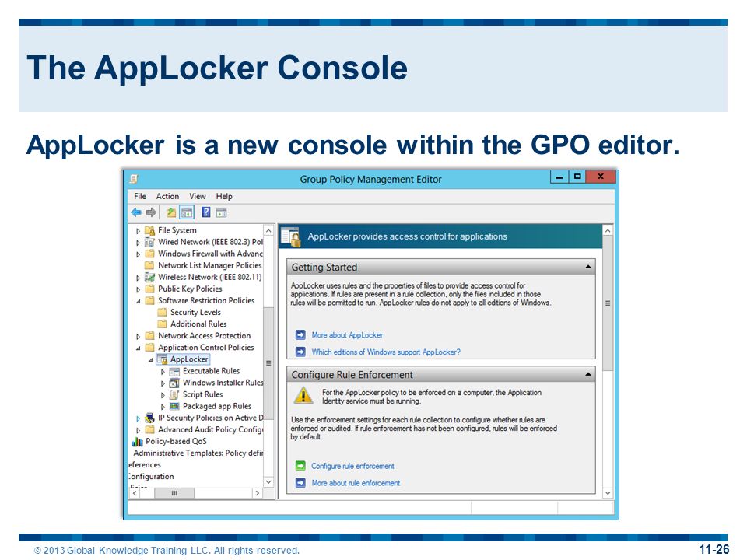The image size is (747, 560).
Task: Click the AppLocker header padlock icon
Action: tap(290, 236)
